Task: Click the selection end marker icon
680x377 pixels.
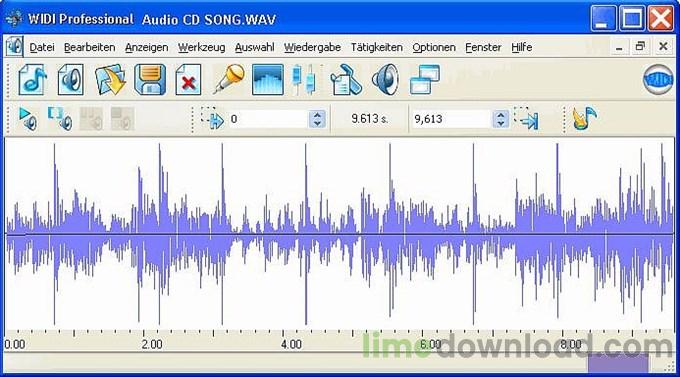Action: click(526, 119)
